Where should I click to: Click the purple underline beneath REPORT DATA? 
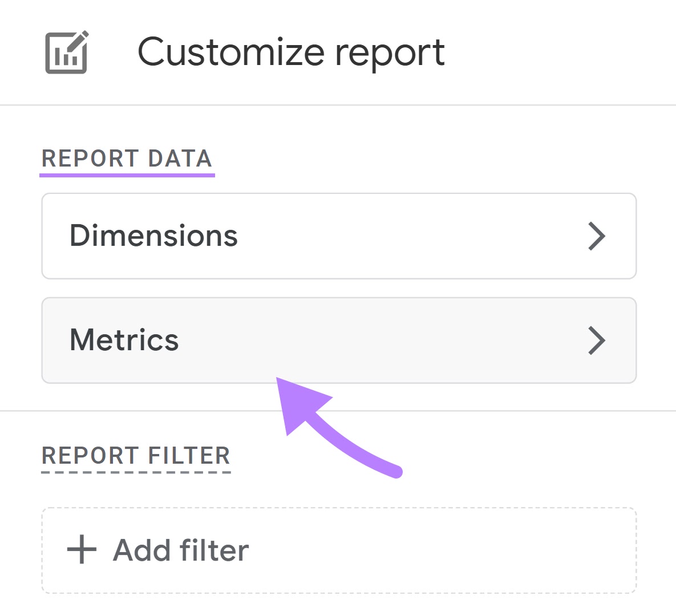click(x=127, y=175)
